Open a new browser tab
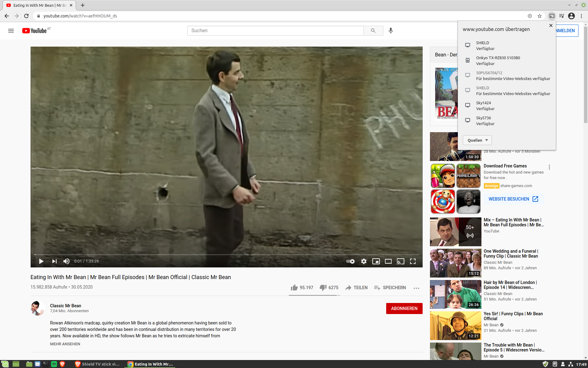 [x=83, y=5]
